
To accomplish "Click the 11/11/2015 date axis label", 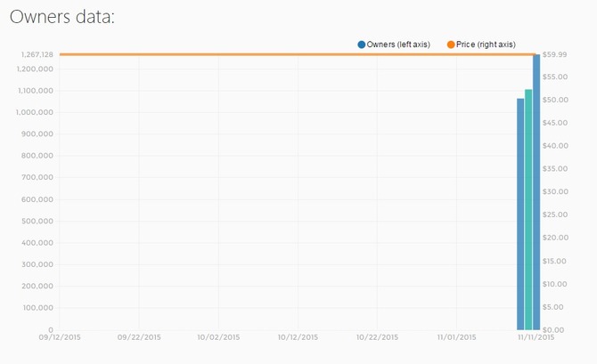I will click(x=536, y=337).
